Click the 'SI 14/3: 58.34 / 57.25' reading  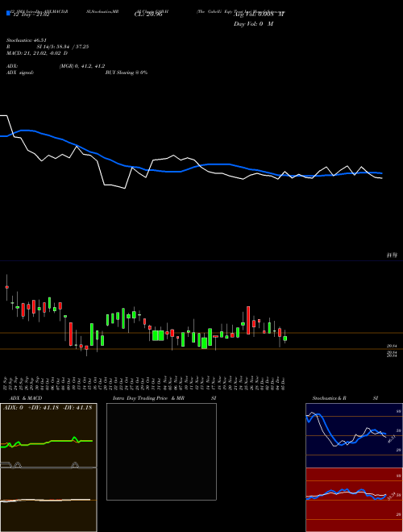point(63,47)
